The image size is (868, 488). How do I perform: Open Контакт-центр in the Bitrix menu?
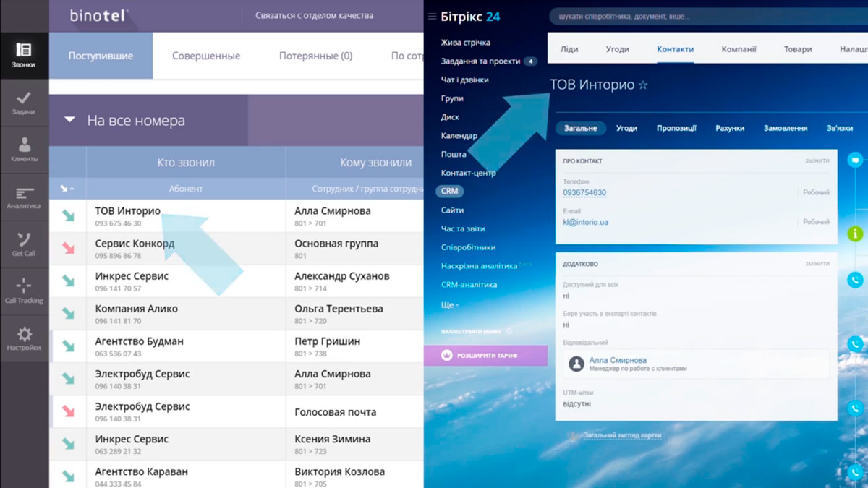468,173
